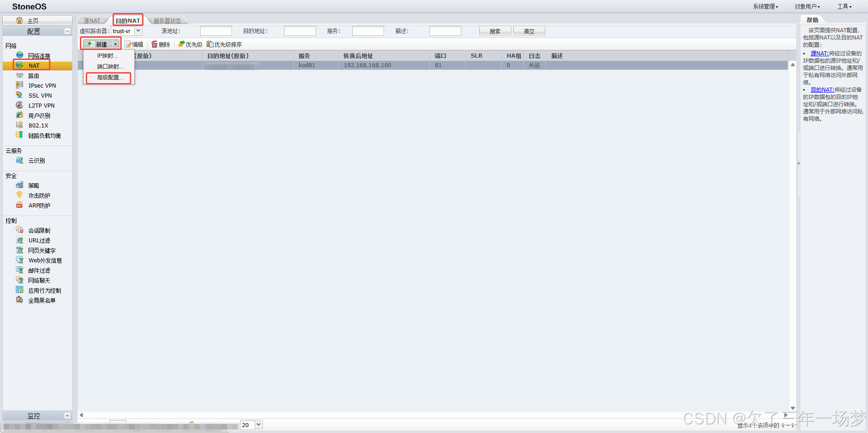Open 网络连接 in the sidebar
This screenshot has height=433, width=868.
(x=39, y=56)
